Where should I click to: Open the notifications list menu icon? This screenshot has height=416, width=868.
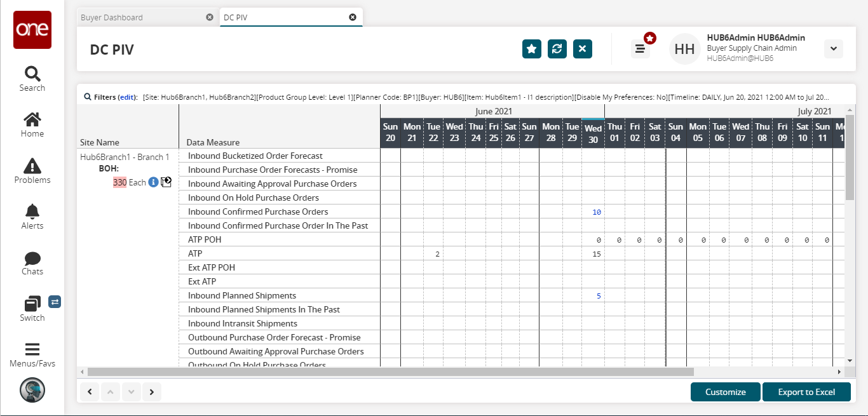tap(641, 49)
